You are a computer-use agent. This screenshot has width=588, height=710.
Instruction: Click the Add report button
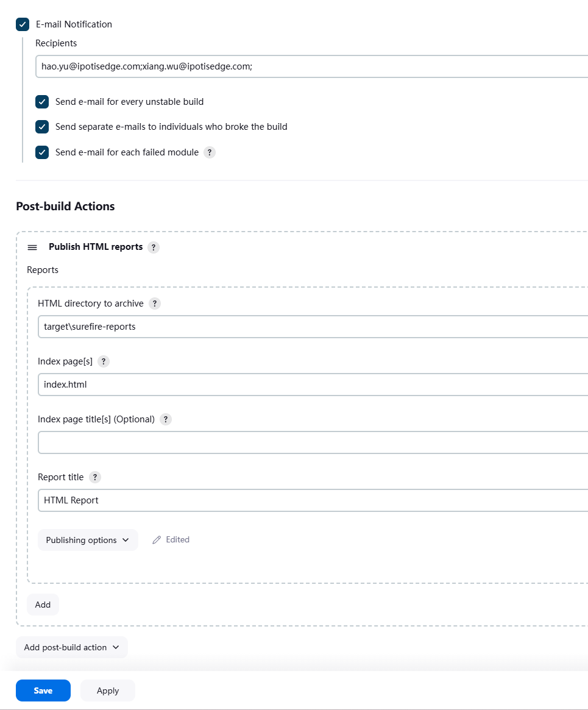click(43, 605)
